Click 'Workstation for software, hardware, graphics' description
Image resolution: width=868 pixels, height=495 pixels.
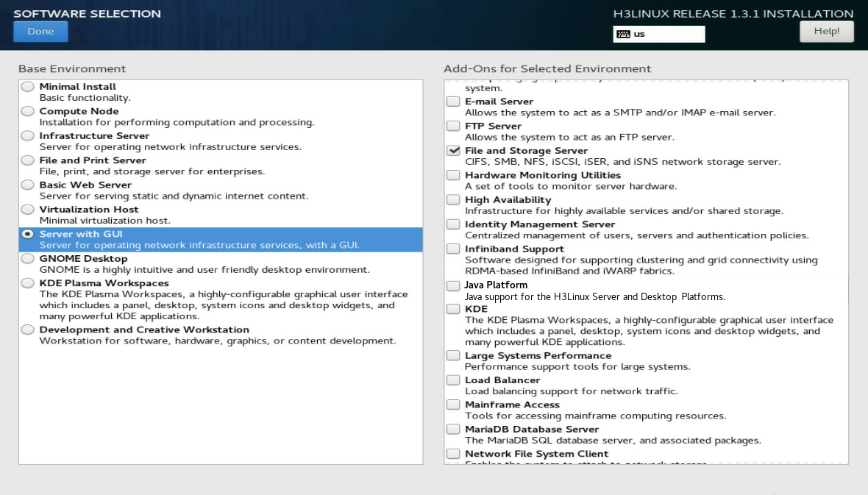[x=218, y=341]
